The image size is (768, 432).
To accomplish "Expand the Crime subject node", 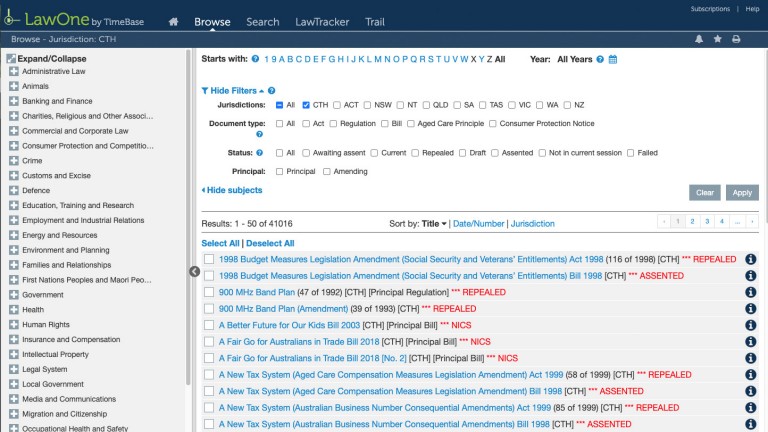I will [x=14, y=161].
